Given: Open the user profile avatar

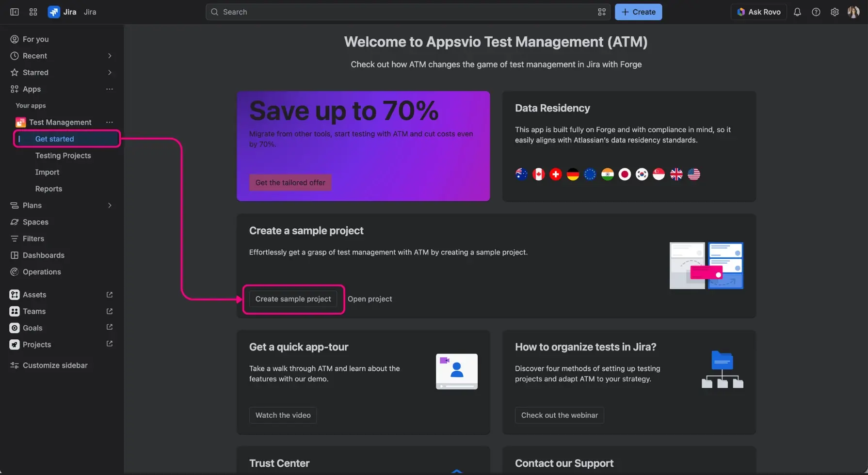Looking at the screenshot, I should point(853,12).
